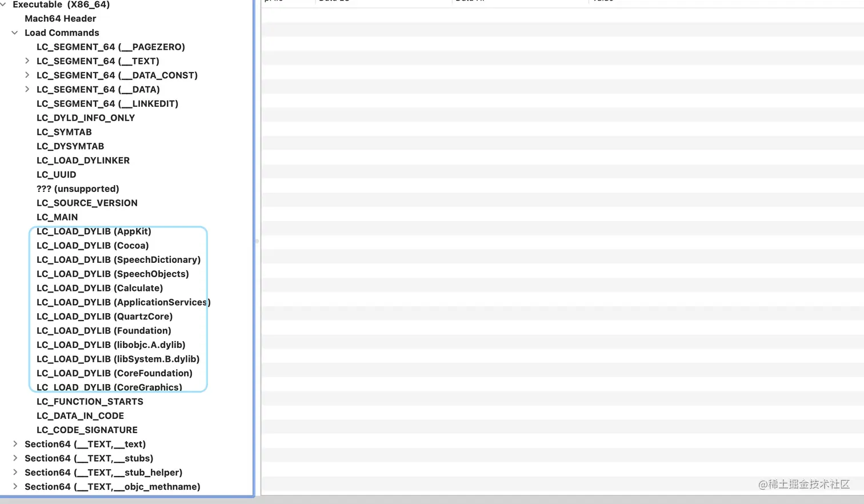This screenshot has width=864, height=504.
Task: Collapse the Executable (X86_64) tree node
Action: pyautogui.click(x=3, y=4)
